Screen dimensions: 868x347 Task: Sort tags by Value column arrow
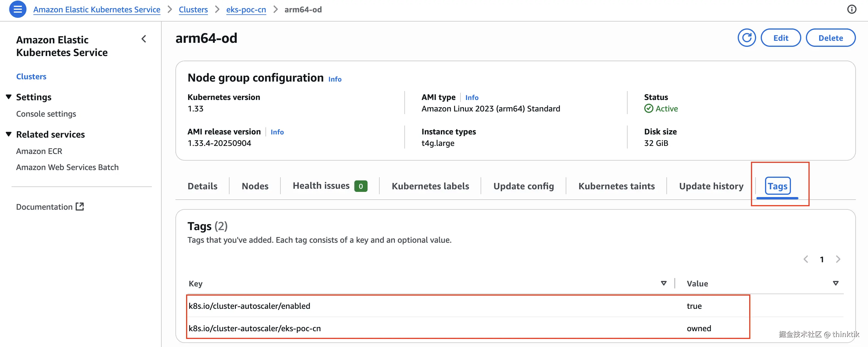click(x=836, y=284)
